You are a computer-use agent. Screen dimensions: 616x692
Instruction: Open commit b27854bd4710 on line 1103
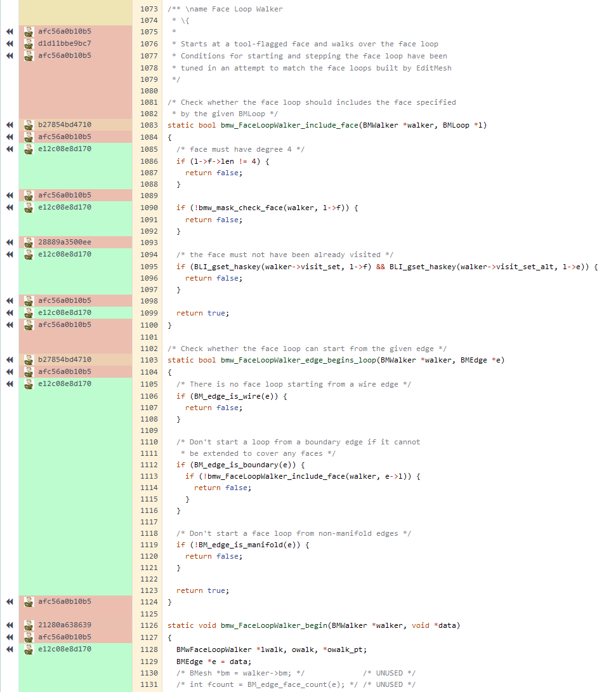tap(65, 359)
